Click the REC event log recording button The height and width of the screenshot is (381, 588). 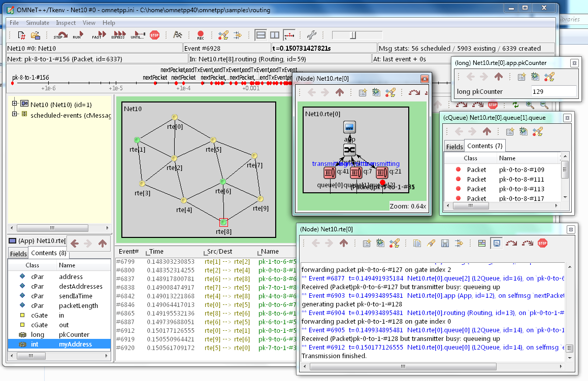pos(201,35)
